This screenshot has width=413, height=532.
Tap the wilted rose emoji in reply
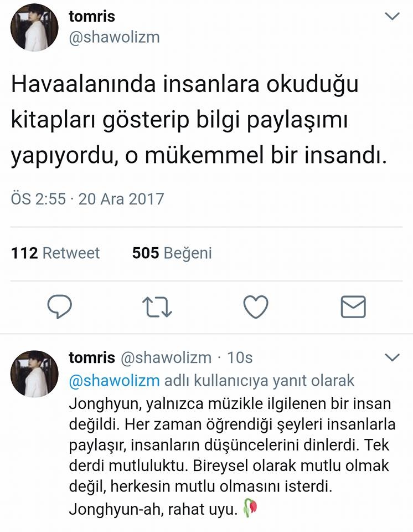point(251,507)
